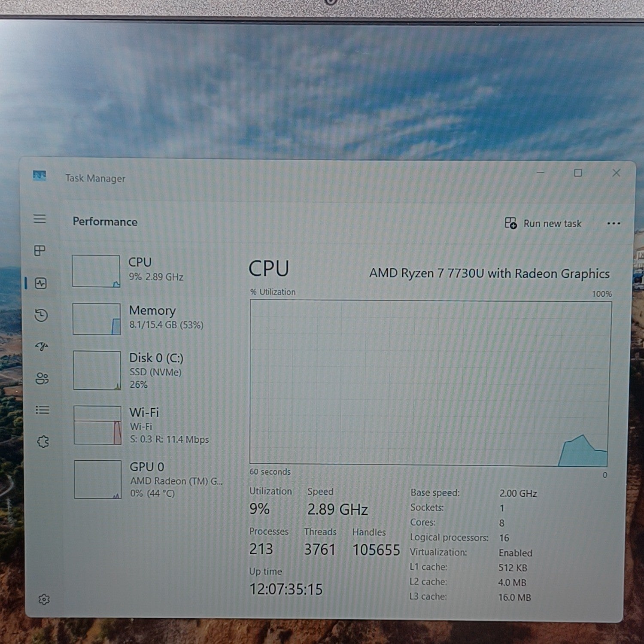Click the L1 cache 512 KB value

(x=513, y=568)
